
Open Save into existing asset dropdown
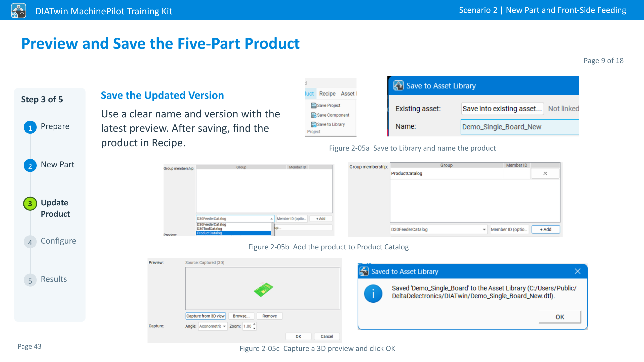(x=502, y=109)
